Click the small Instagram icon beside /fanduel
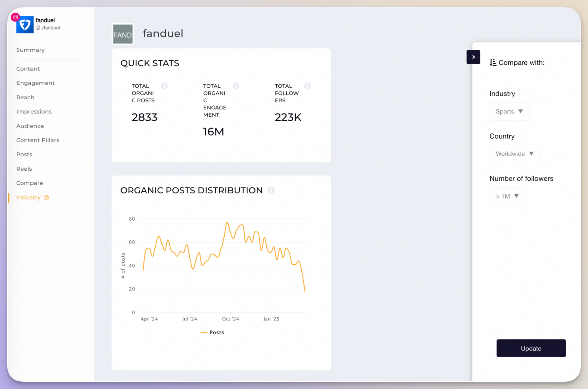588x389 pixels. click(x=38, y=28)
